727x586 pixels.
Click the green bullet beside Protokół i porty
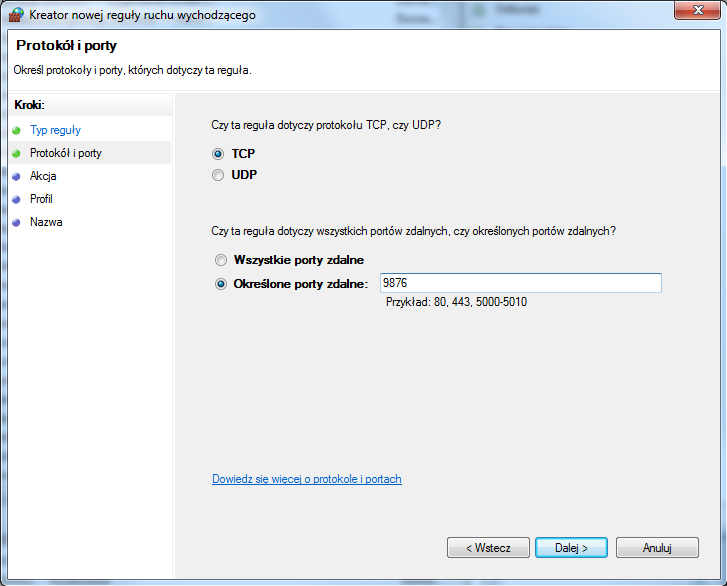[x=16, y=153]
